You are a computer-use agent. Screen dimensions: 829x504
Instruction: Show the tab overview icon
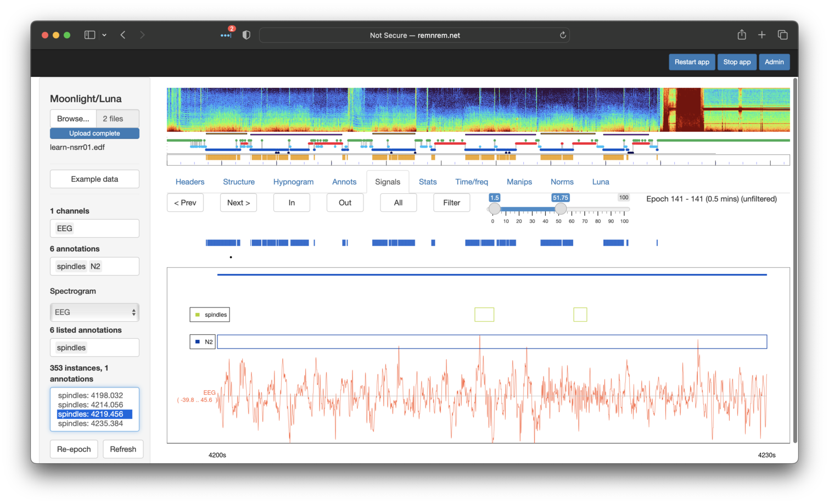point(783,35)
